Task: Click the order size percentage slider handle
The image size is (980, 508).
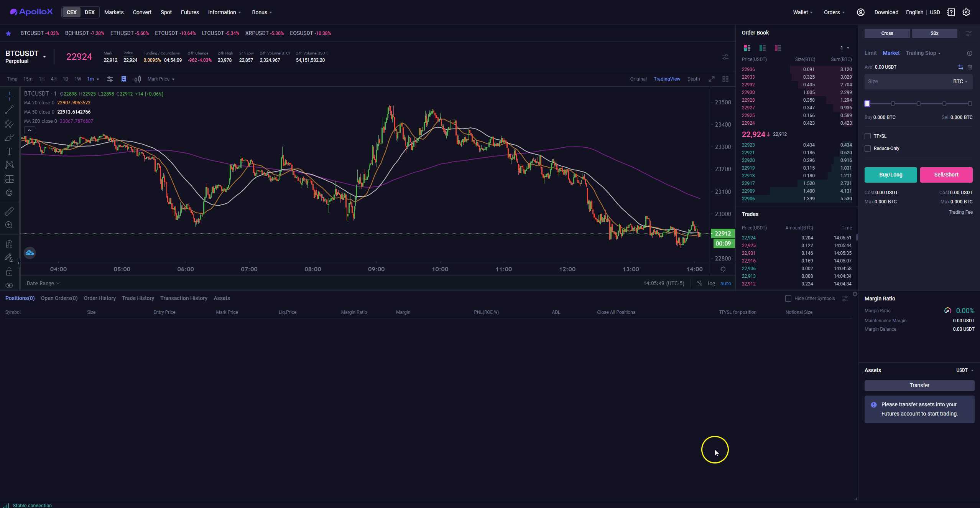Action: [x=867, y=104]
